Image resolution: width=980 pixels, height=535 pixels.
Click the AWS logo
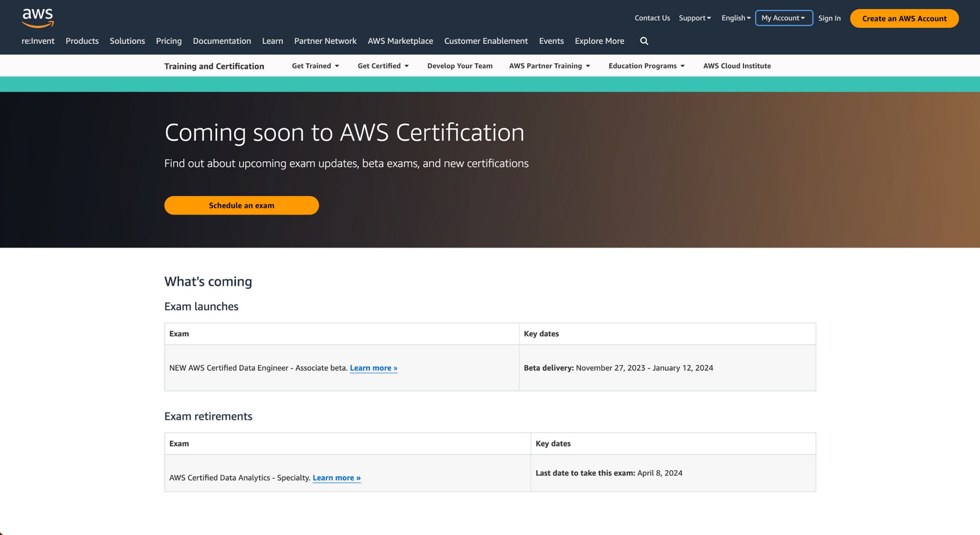click(38, 18)
